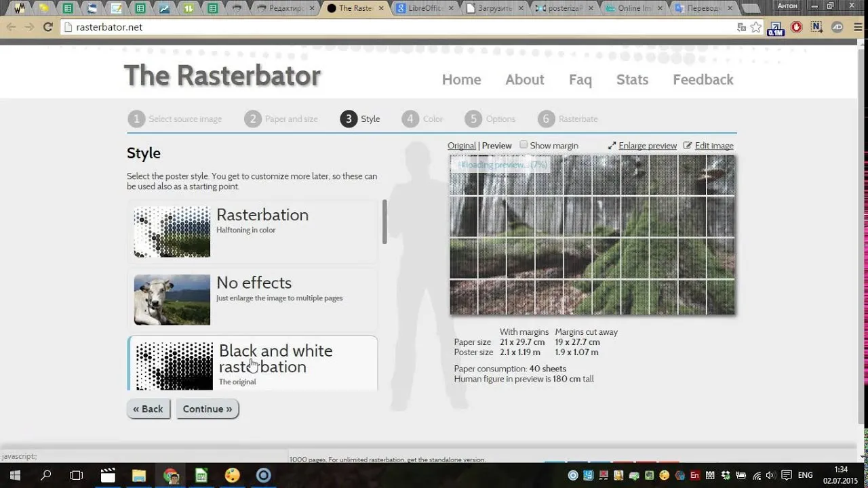Bookmark this page with the star
Screen dimensions: 868x488
pyautogui.click(x=756, y=27)
